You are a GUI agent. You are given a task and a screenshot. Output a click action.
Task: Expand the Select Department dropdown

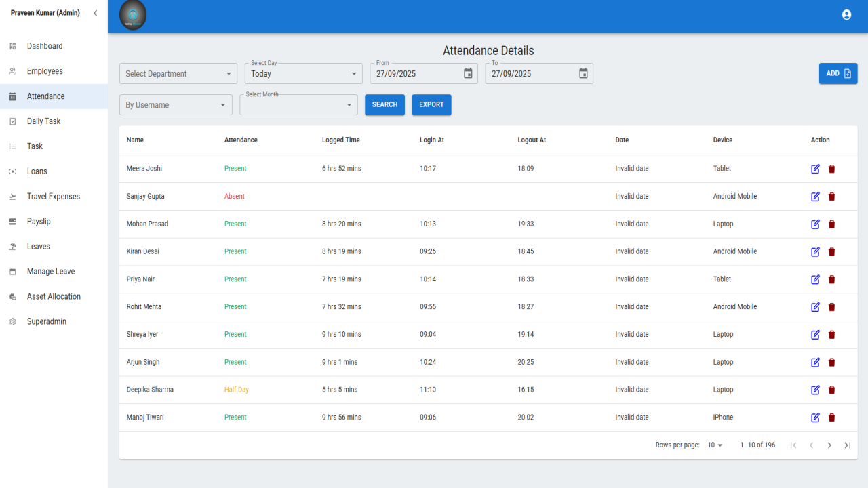click(x=178, y=74)
